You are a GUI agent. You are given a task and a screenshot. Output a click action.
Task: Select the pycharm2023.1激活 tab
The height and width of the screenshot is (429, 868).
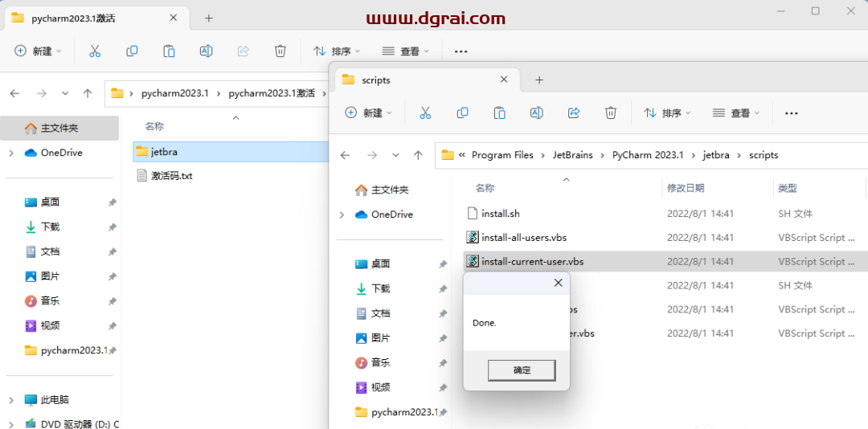(97, 18)
